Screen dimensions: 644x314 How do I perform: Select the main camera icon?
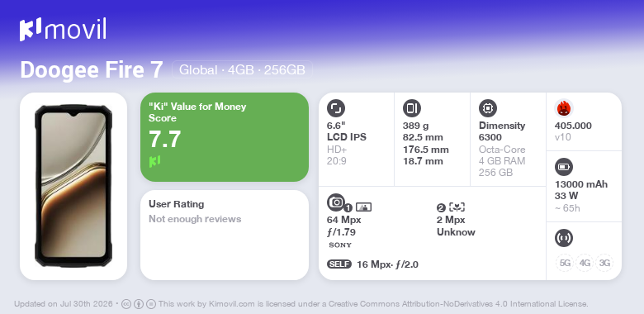[336, 202]
